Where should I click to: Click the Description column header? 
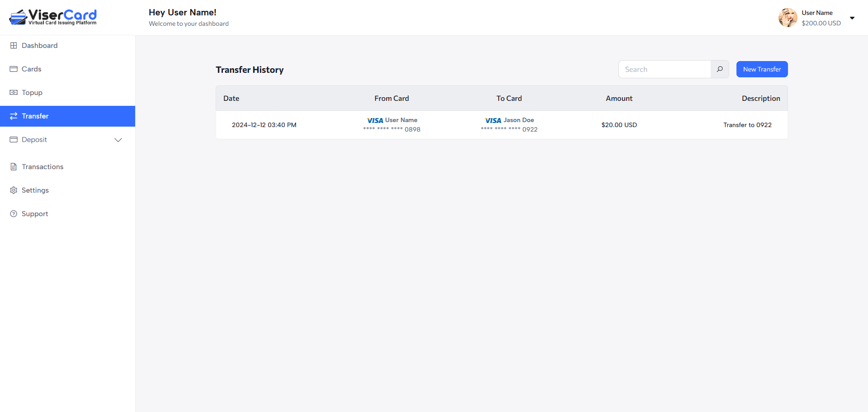[x=760, y=98]
